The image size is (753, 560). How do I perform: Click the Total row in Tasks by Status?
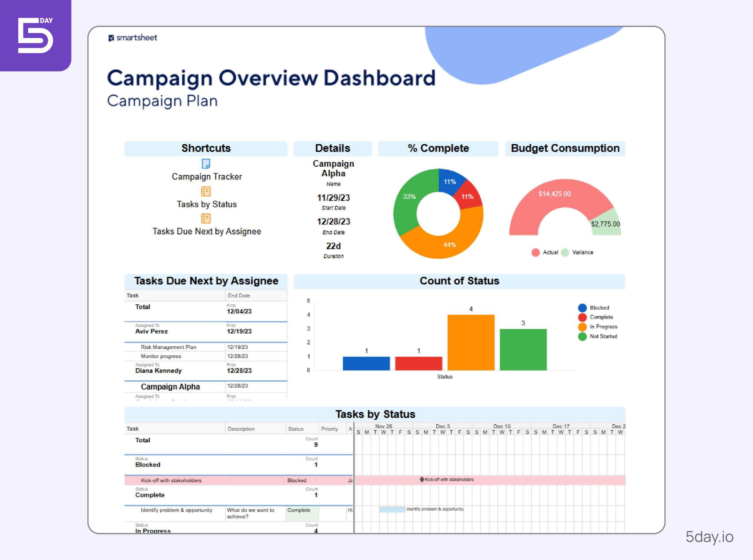pyautogui.click(x=239, y=444)
